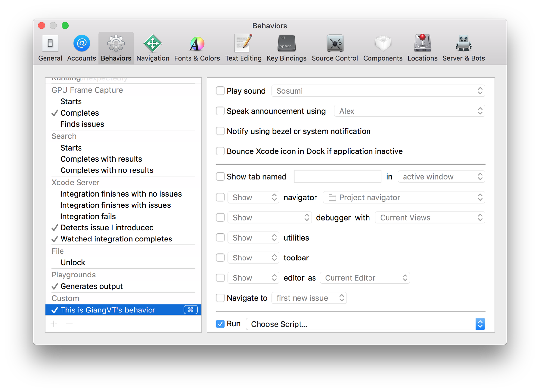The height and width of the screenshot is (392, 540).
Task: Open the Text Editing preferences icon
Action: pyautogui.click(x=243, y=48)
